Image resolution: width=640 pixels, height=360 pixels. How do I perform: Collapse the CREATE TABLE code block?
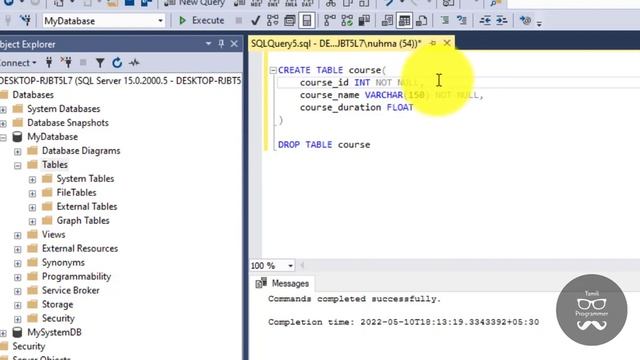click(x=273, y=70)
